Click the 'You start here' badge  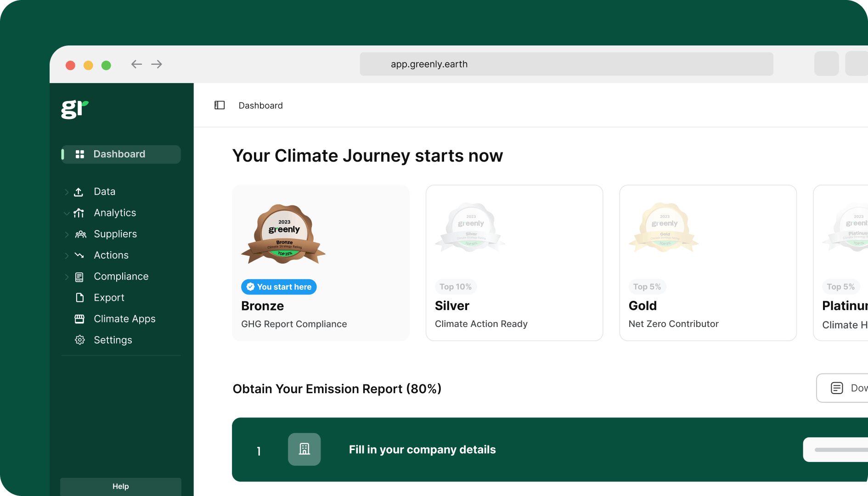point(279,287)
